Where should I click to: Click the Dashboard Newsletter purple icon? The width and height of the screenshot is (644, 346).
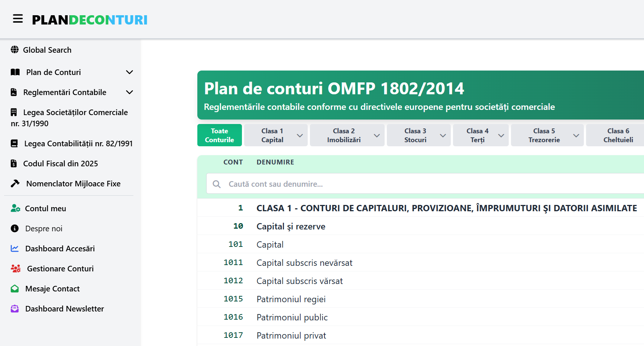coord(15,309)
